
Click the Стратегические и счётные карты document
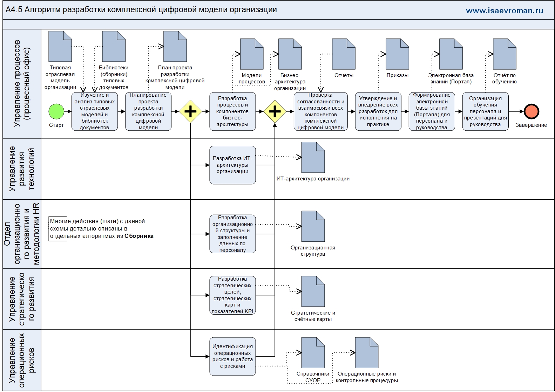click(313, 291)
